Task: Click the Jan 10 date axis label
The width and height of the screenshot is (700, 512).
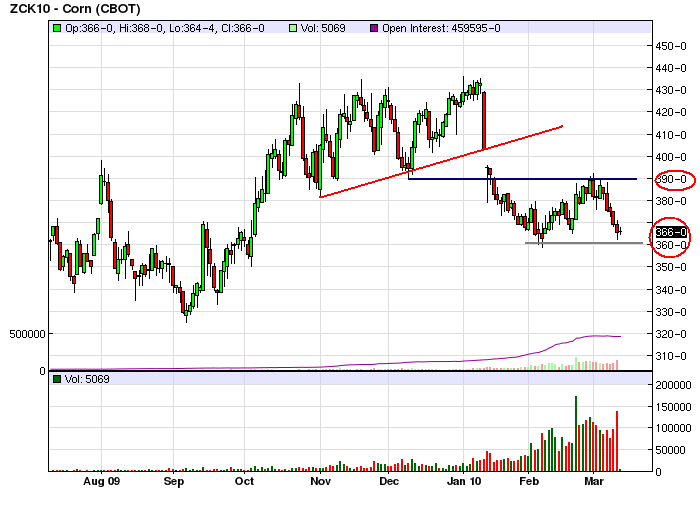Action: pyautogui.click(x=464, y=482)
